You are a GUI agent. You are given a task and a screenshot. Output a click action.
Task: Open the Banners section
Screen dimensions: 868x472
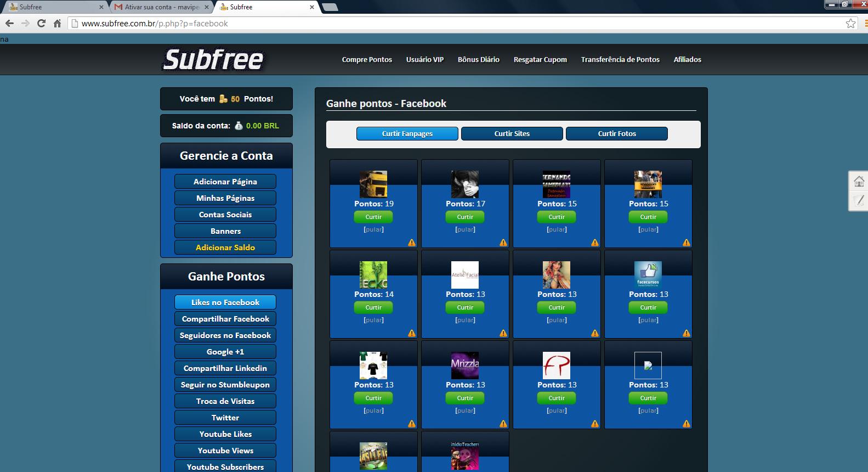(225, 231)
